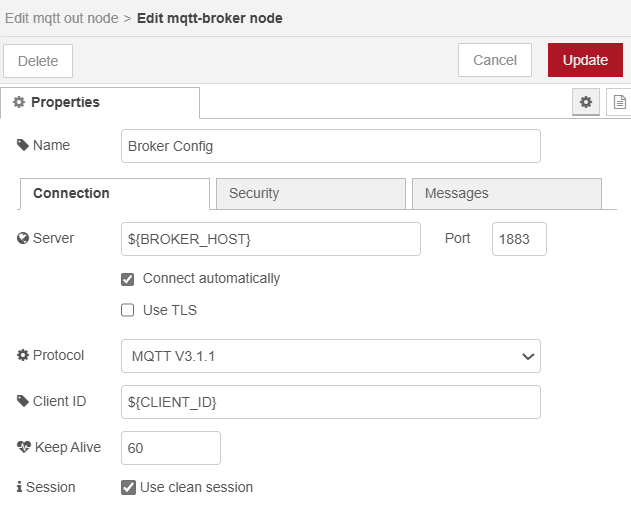Click the 'Protocol' label text
Image resolution: width=631 pixels, height=528 pixels.
pos(58,355)
